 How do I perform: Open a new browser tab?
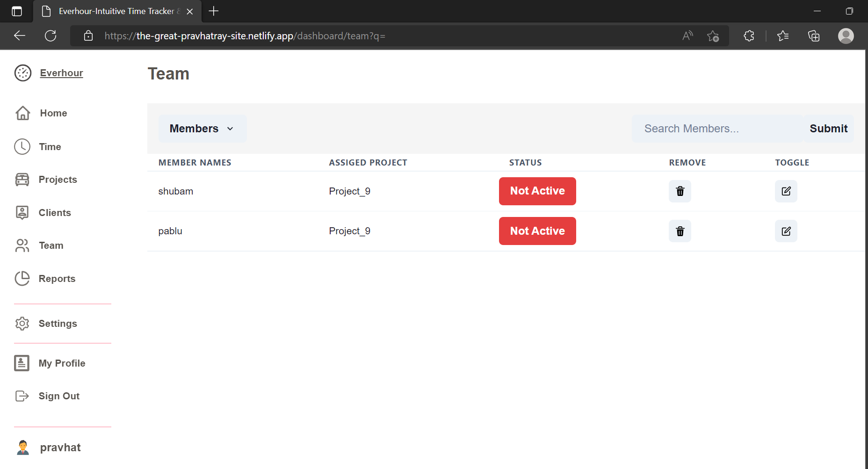(214, 11)
